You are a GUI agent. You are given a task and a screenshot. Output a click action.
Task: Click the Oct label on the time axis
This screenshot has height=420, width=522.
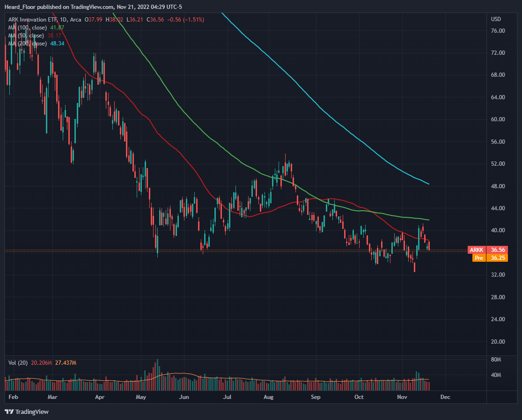pos(359,397)
